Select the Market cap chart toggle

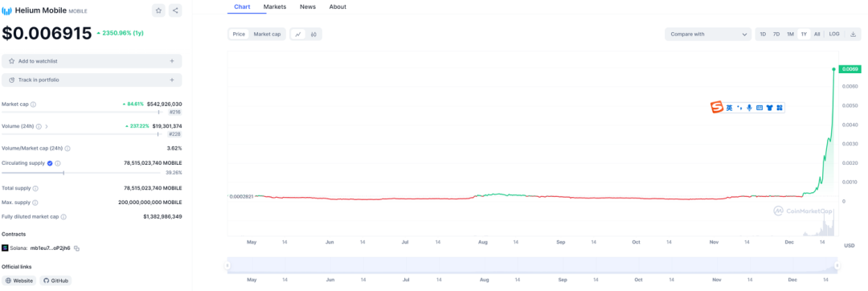(x=267, y=35)
